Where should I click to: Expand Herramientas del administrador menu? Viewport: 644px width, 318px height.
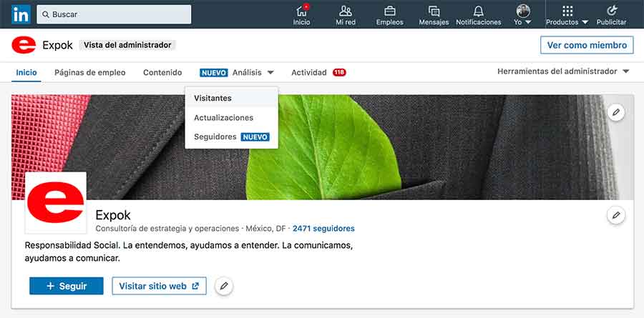point(563,71)
